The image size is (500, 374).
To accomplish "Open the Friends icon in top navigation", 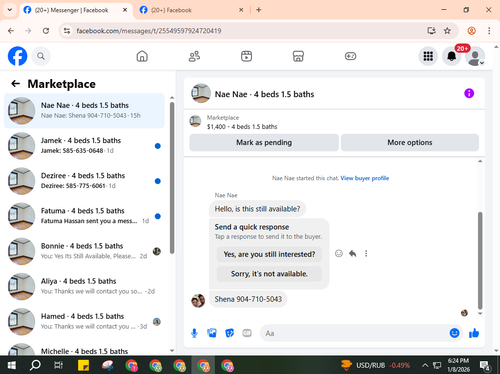I will click(x=194, y=56).
